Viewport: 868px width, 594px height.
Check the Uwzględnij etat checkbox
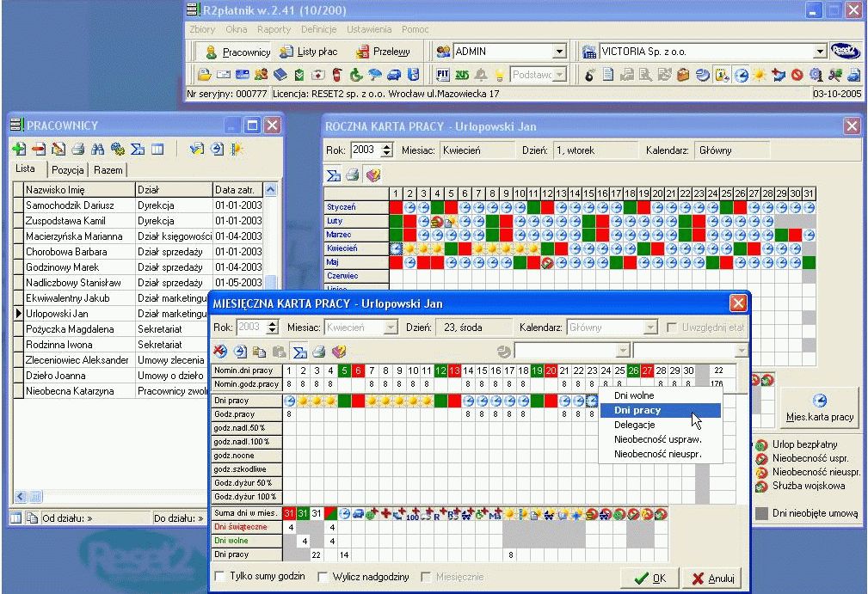(672, 328)
